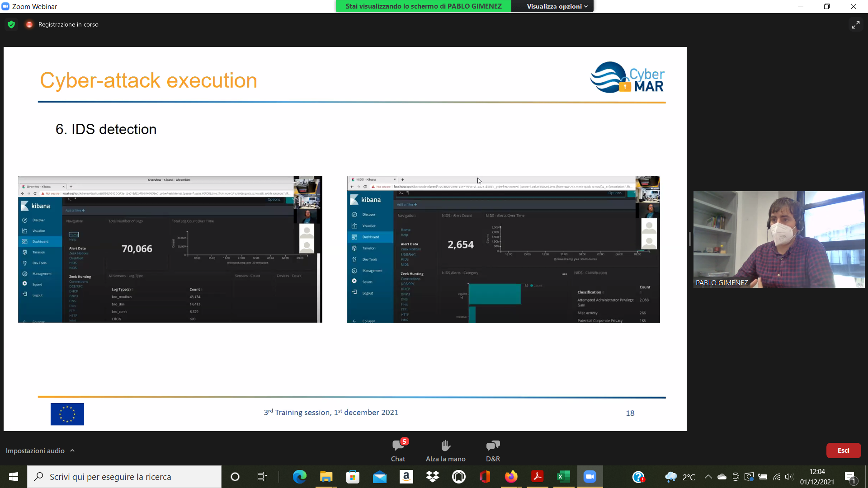
Task: Open Zoom from the Windows taskbar
Action: pos(590,477)
